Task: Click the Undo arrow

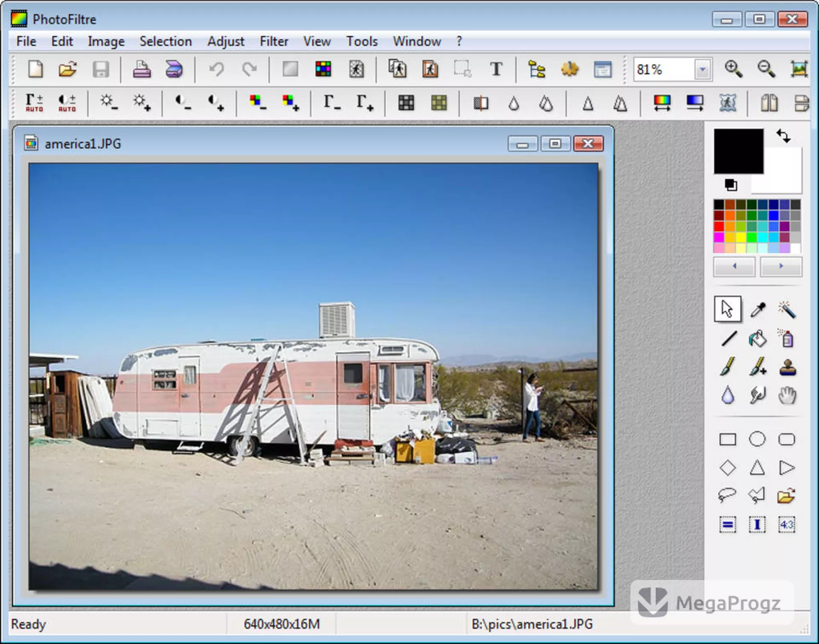Action: pos(216,69)
